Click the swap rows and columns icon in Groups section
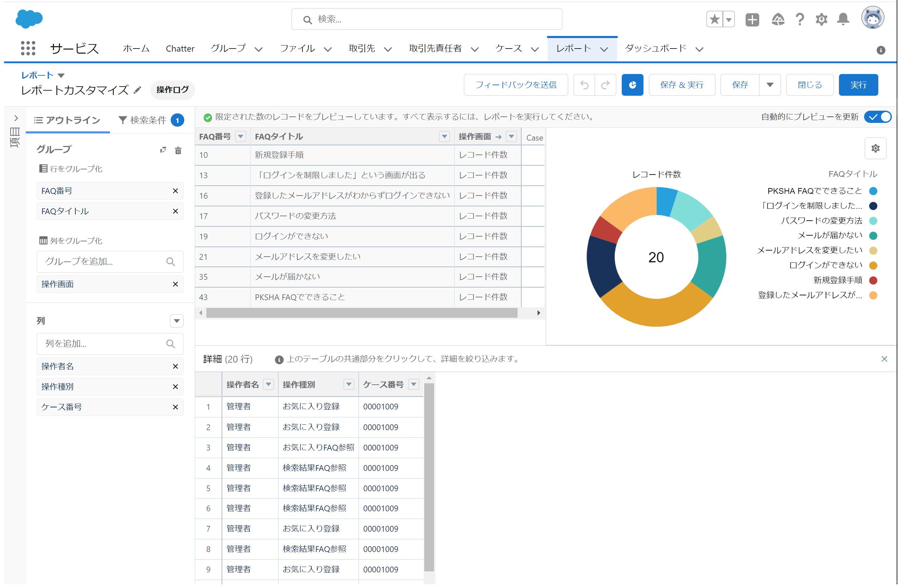 point(163,150)
